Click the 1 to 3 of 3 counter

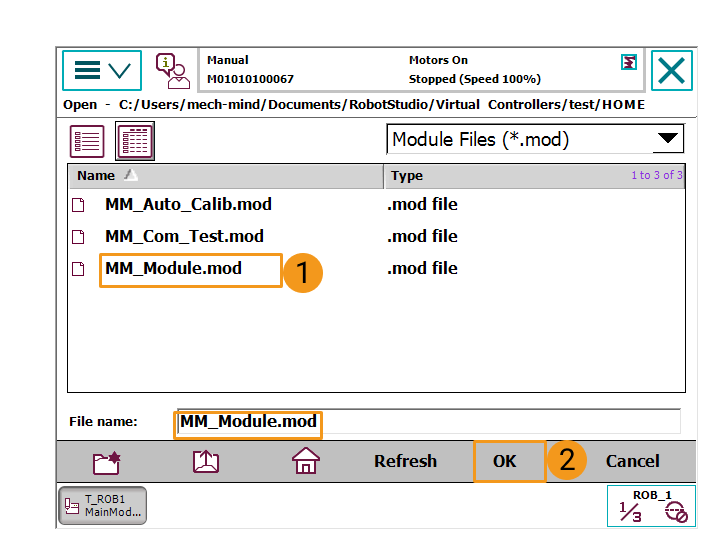point(657,175)
